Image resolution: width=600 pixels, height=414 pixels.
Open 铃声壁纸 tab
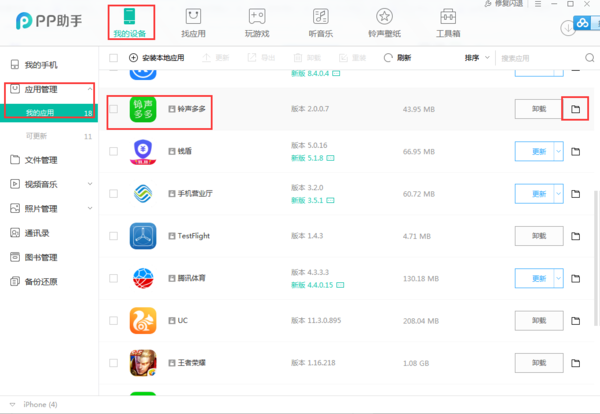[385, 23]
